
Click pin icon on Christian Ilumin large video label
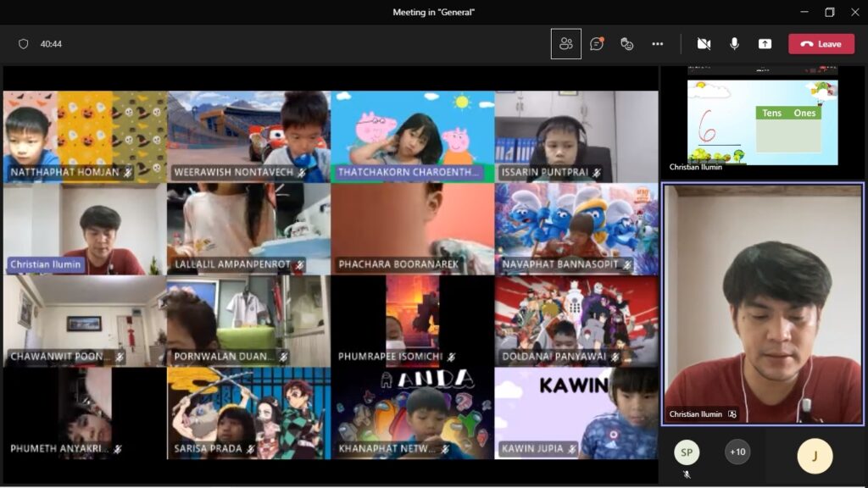[x=732, y=414]
